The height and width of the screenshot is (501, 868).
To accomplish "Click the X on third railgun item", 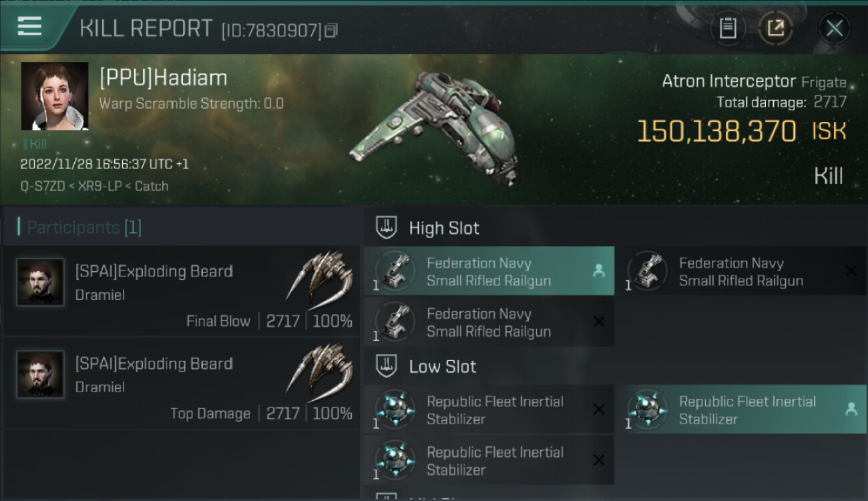I will (x=599, y=322).
